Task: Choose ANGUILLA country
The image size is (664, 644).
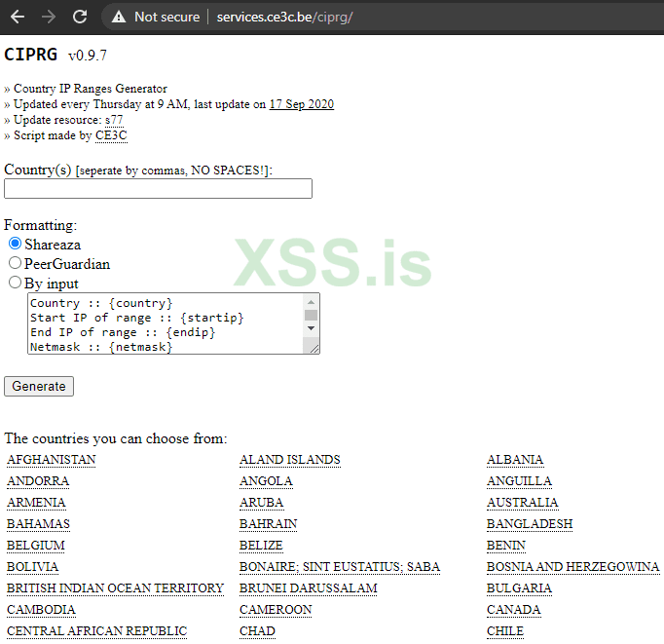Action: tap(519, 481)
